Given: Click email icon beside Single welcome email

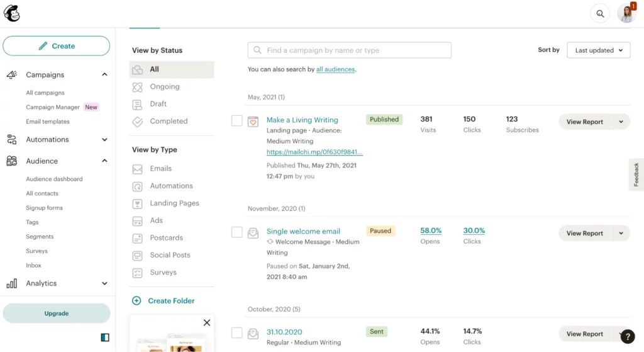Looking at the screenshot, I should click(253, 233).
